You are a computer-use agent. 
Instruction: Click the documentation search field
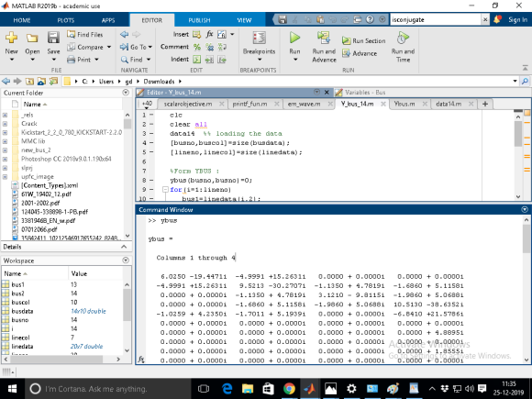coord(436,20)
